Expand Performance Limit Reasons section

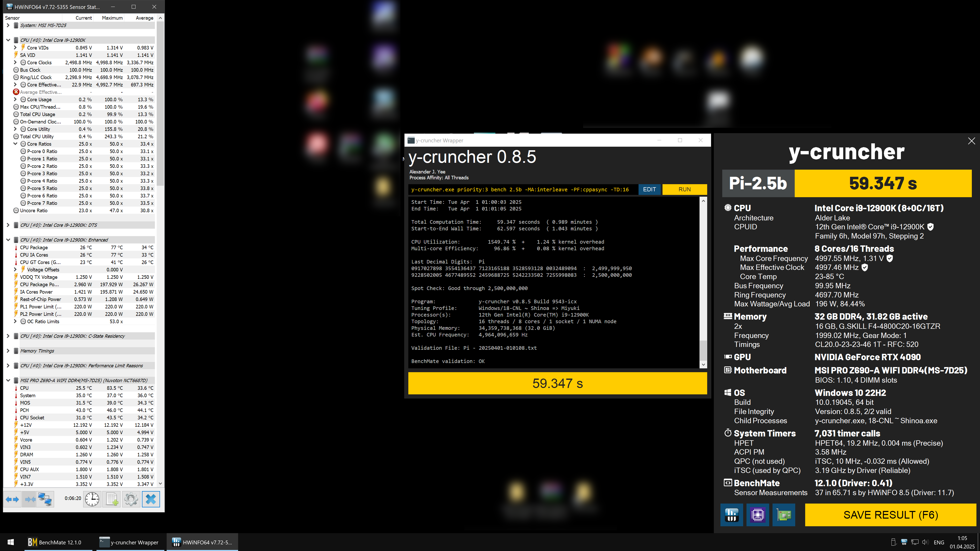pos(8,366)
